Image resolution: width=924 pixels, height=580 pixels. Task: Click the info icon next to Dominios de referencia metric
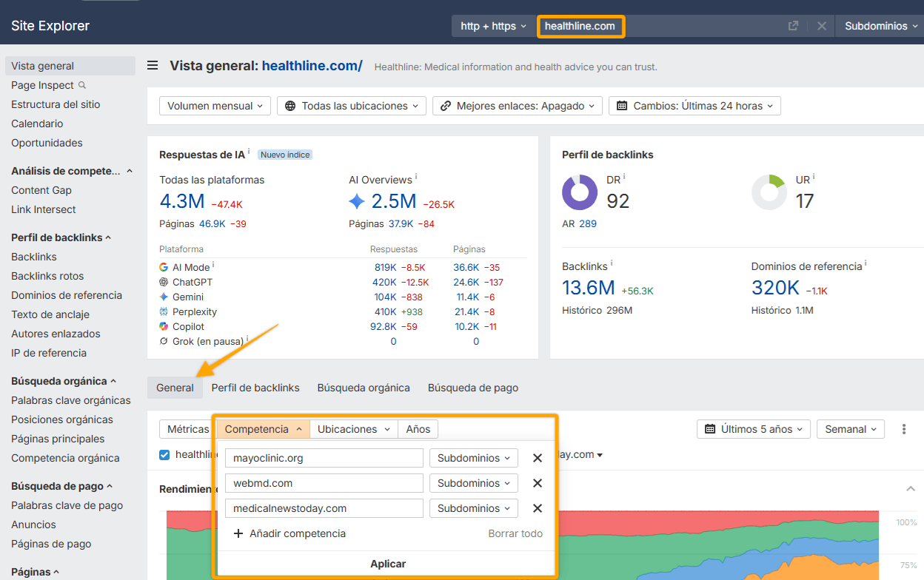tap(866, 263)
